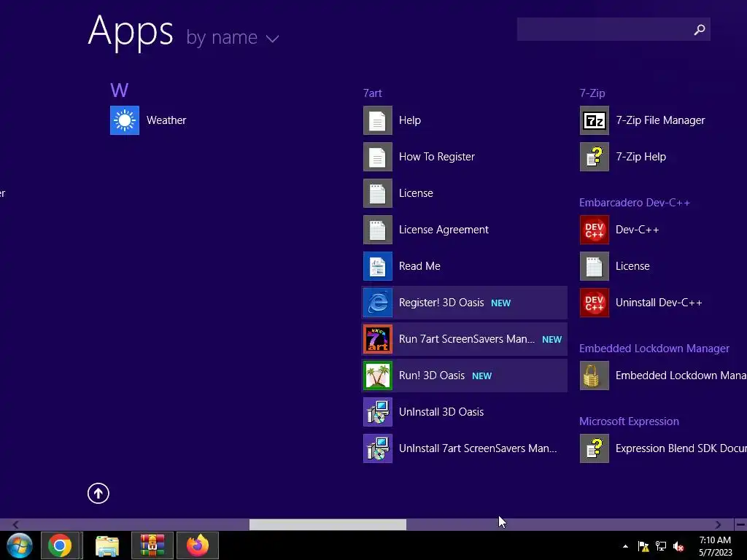Open How To Register document icon
Viewport: 747px width, 560px height.
pyautogui.click(x=377, y=157)
